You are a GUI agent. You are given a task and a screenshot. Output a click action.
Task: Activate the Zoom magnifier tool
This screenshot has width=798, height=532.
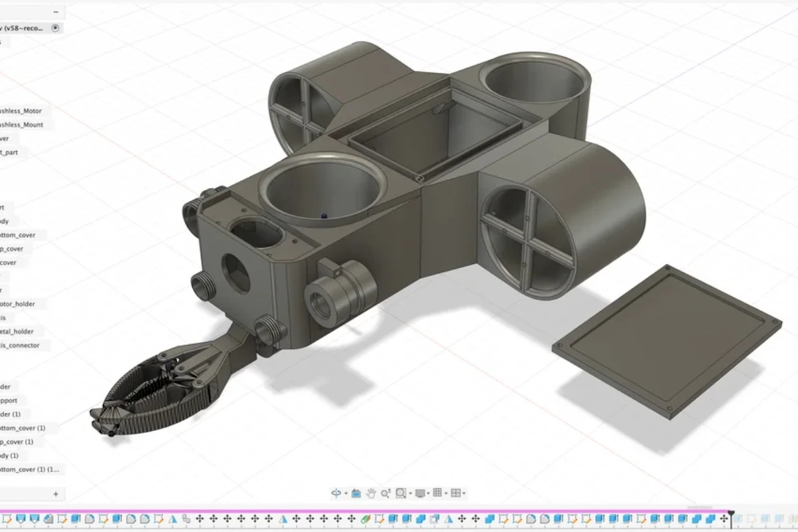pos(385,493)
